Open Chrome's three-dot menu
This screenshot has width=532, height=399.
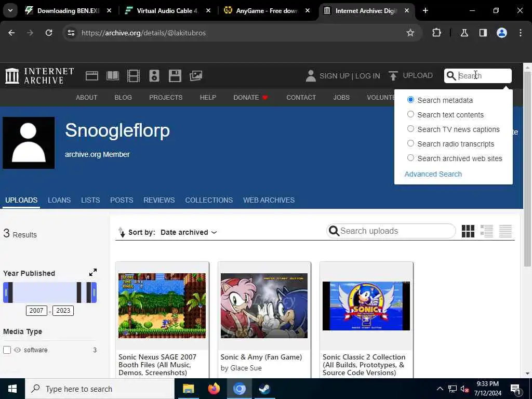click(521, 33)
